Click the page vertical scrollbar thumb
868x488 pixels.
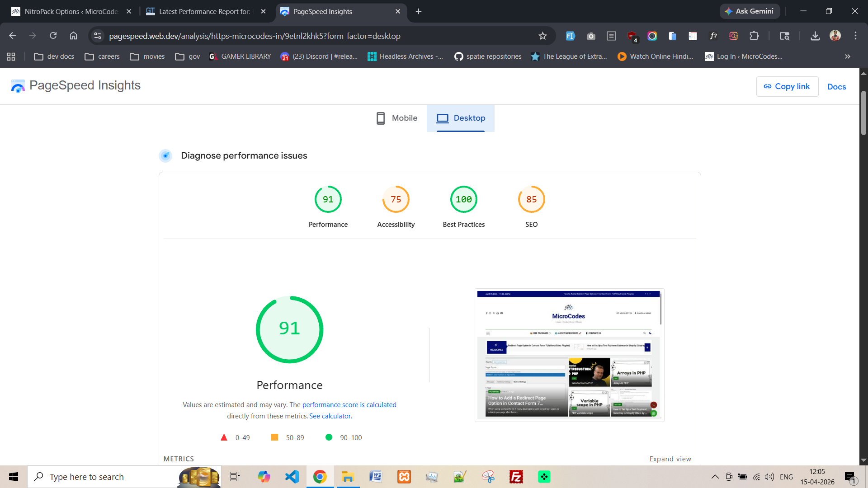pos(863,113)
